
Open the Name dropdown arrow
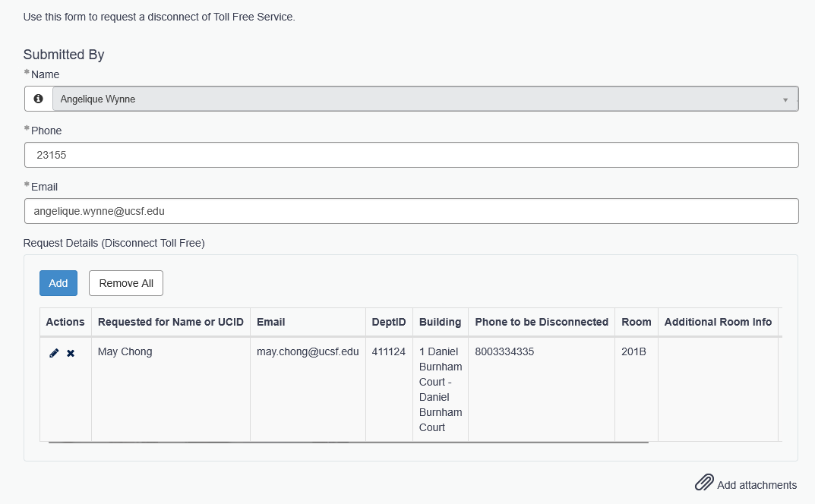tap(785, 99)
